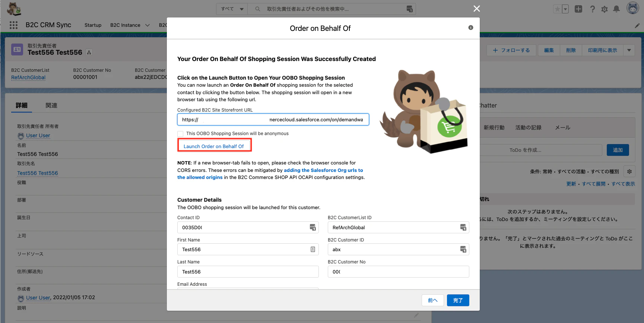Click the owner avatar next to User User
This screenshot has width=644, height=323.
click(x=21, y=136)
